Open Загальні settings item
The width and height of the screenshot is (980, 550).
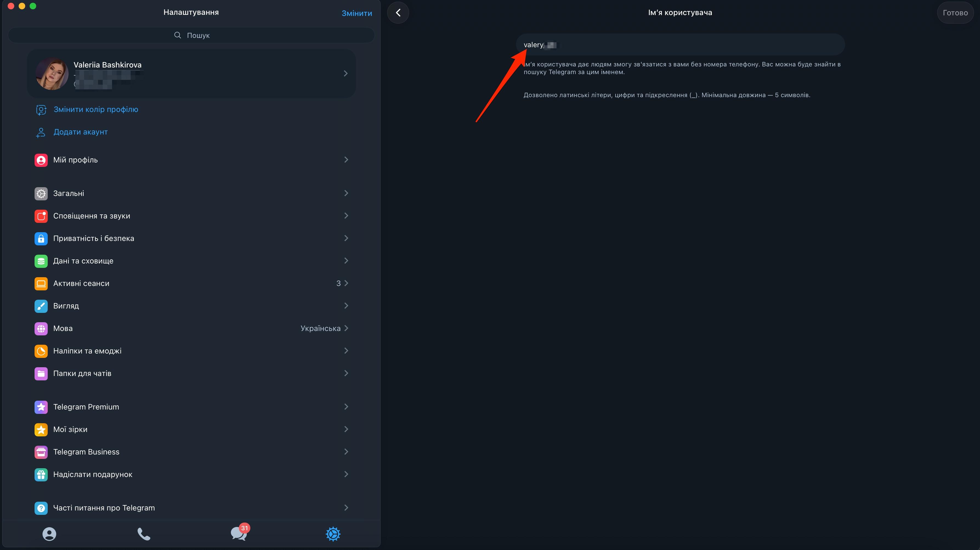tap(191, 193)
